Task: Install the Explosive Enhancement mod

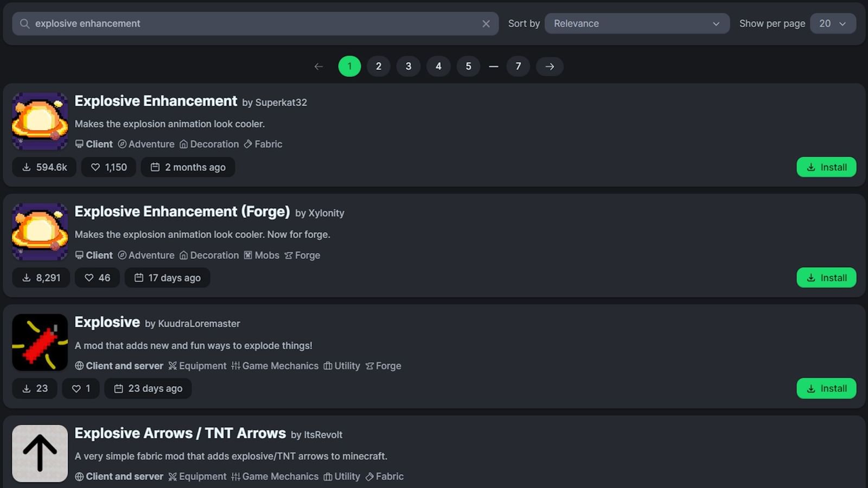Action: click(x=826, y=167)
